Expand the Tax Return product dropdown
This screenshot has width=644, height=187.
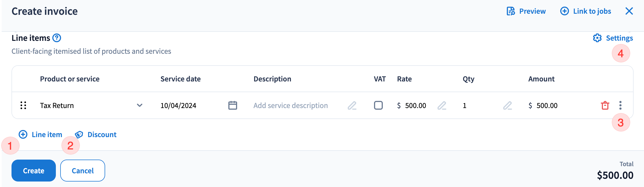coord(140,105)
